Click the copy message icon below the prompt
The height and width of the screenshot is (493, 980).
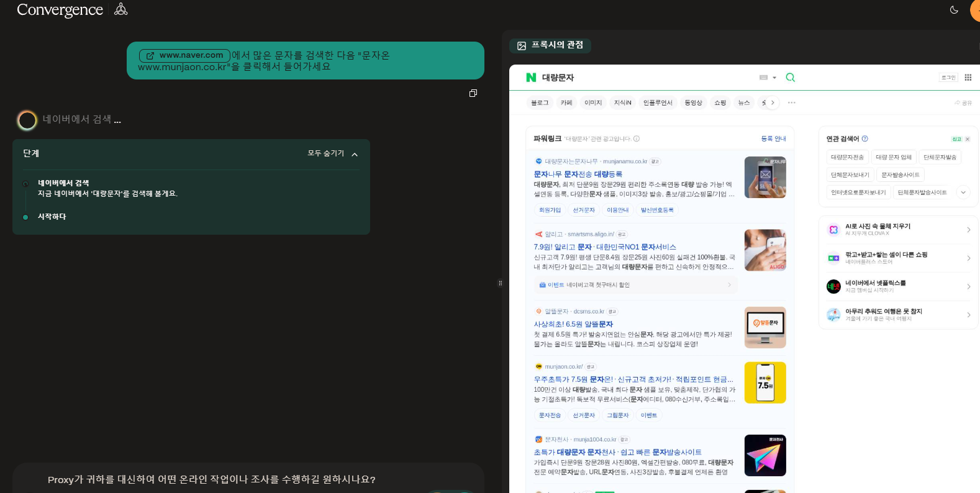[473, 93]
